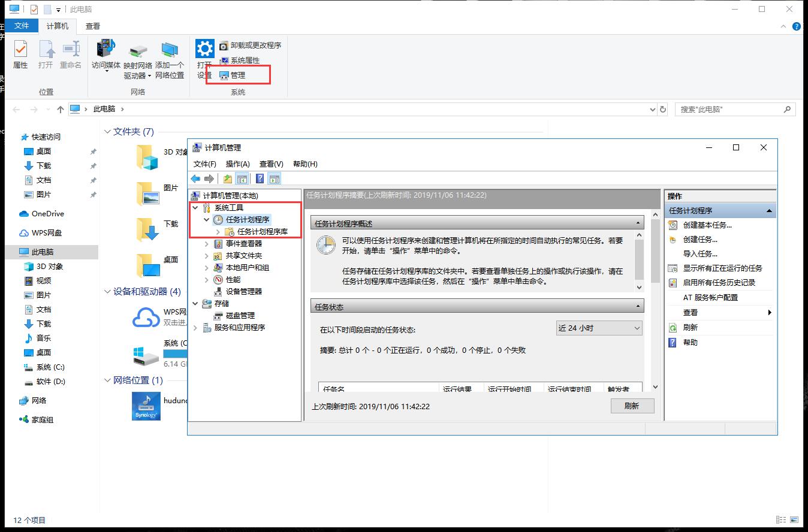Switch to the 查看 ribbon tab

coord(92,26)
